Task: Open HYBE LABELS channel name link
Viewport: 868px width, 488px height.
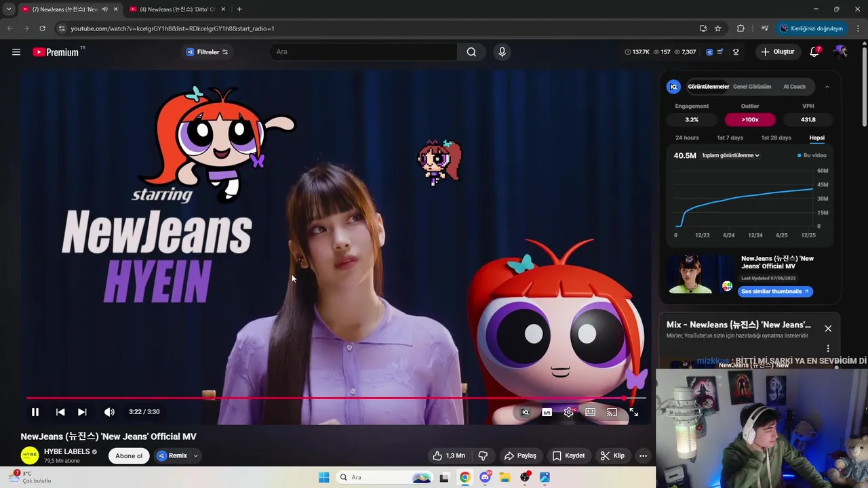Action: tap(67, 451)
